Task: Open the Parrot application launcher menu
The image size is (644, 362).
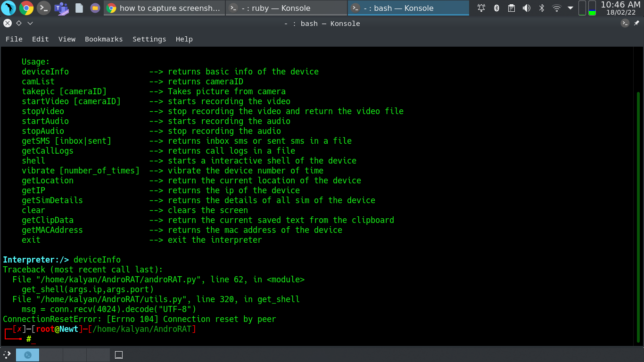Action: click(x=8, y=8)
